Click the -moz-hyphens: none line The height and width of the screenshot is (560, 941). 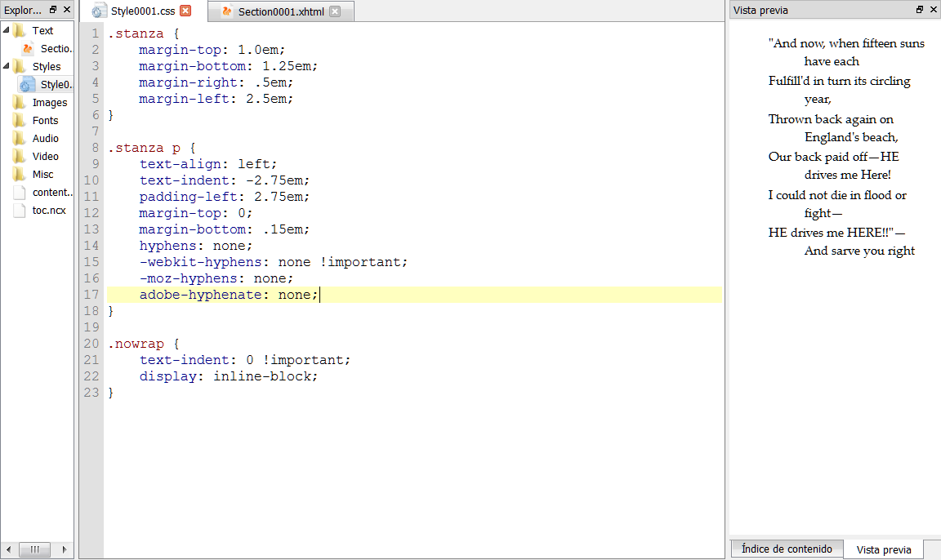[x=216, y=278]
